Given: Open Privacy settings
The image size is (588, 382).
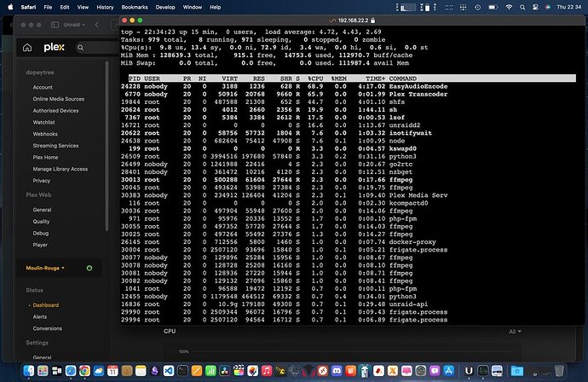Looking at the screenshot, I should [42, 181].
